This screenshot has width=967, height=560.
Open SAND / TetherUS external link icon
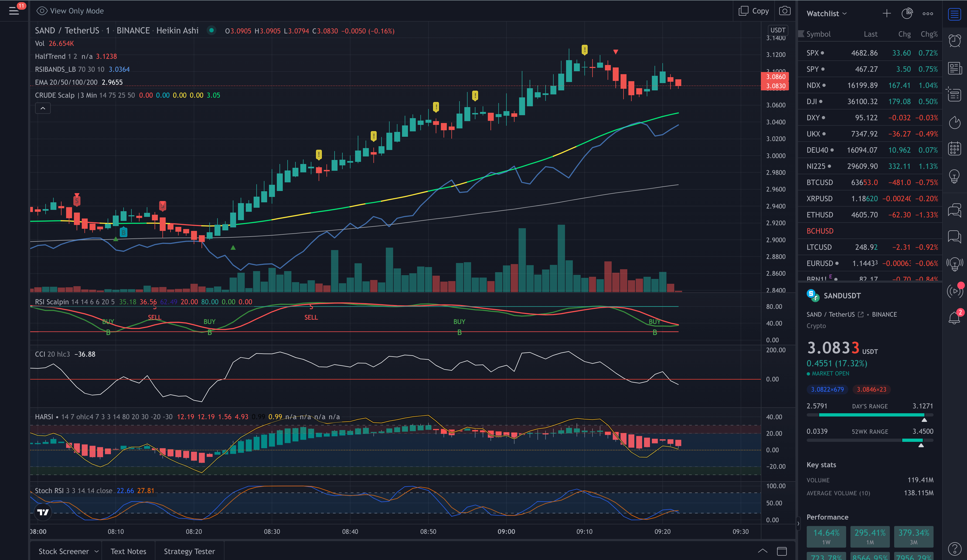(x=861, y=315)
